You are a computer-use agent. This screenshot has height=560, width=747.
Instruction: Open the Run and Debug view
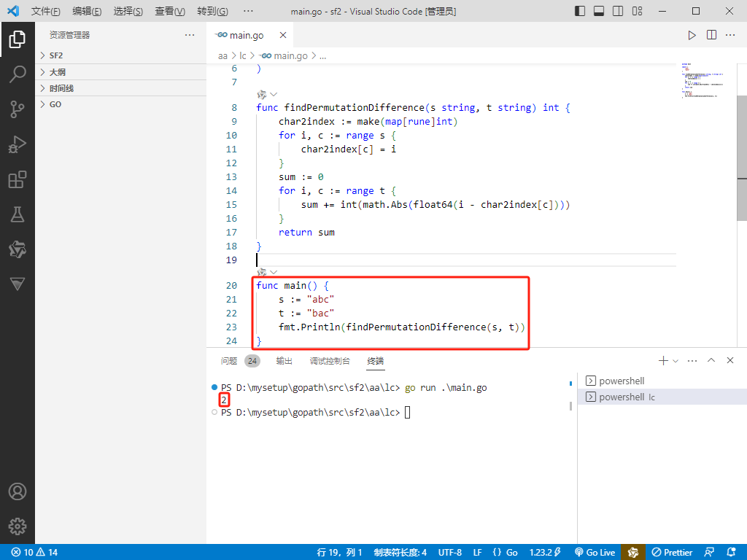pyautogui.click(x=18, y=144)
